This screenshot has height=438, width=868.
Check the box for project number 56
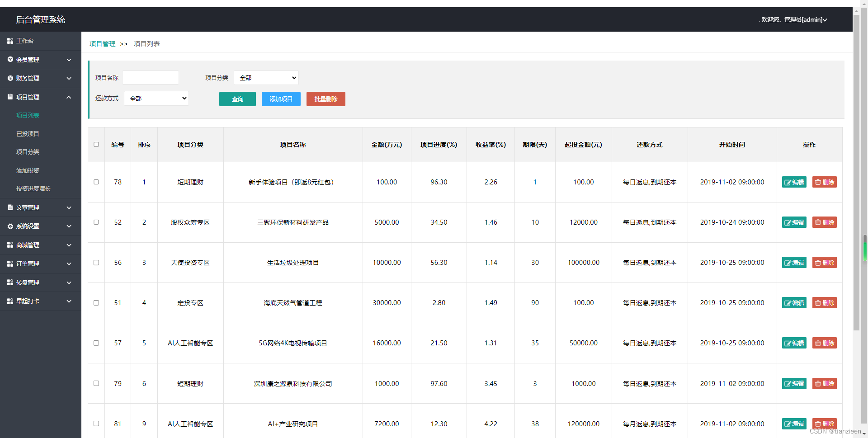coord(96,262)
